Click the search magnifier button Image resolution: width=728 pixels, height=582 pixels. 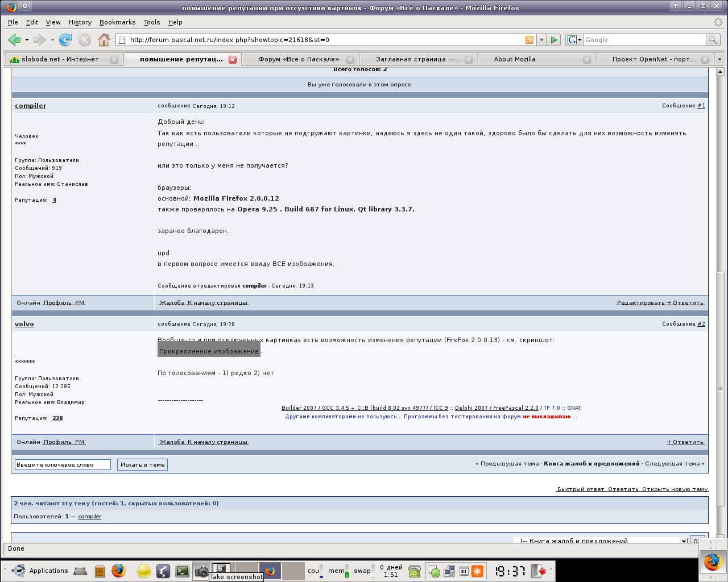[713, 40]
